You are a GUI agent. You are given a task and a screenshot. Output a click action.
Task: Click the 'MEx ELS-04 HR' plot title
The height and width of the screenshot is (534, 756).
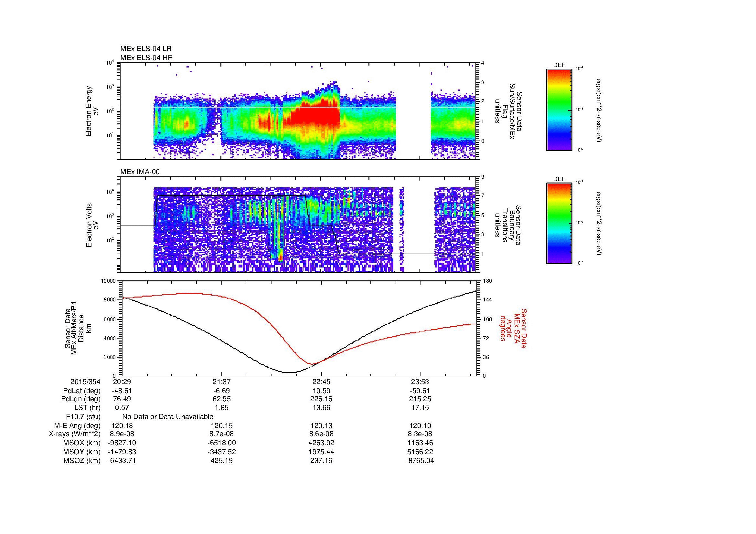click(x=146, y=58)
